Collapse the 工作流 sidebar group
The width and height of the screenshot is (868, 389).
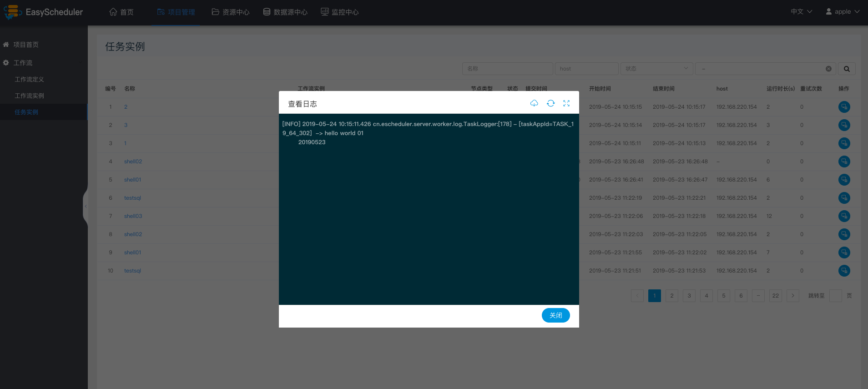click(23, 63)
